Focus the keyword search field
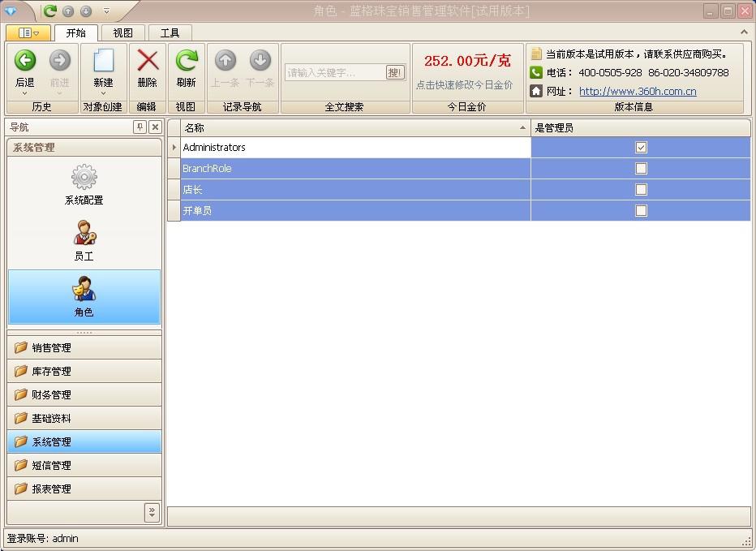This screenshot has height=551, width=756. (336, 73)
